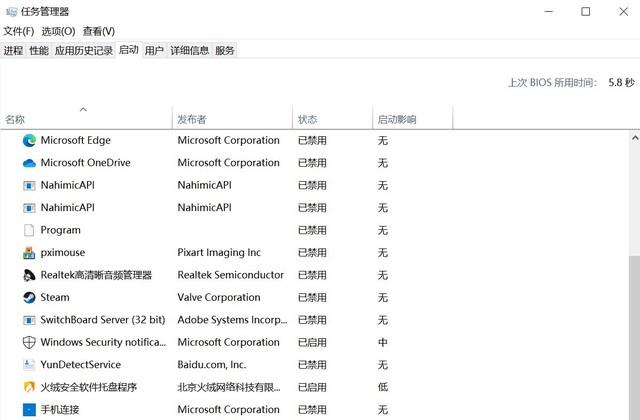
Task: Open the 选项(O) menu
Action: pyautogui.click(x=58, y=31)
